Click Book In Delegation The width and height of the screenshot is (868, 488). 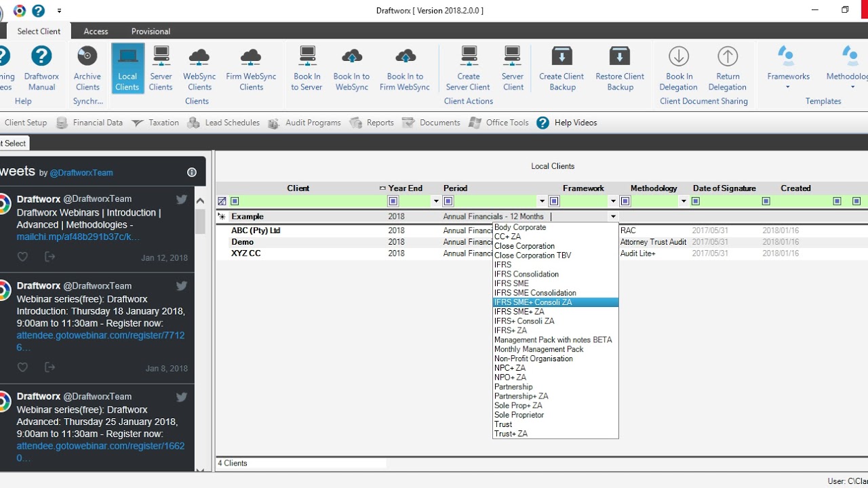point(679,68)
